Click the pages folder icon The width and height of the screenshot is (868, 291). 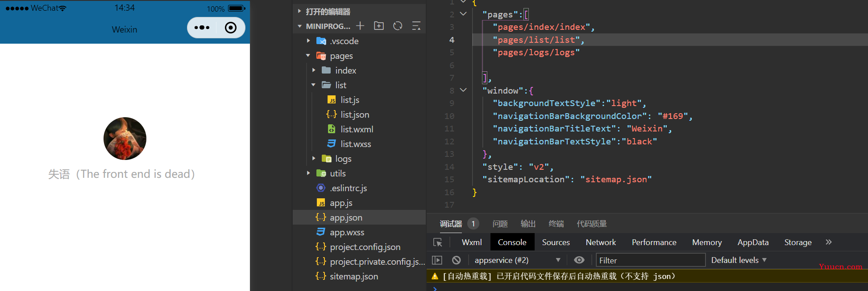[321, 56]
